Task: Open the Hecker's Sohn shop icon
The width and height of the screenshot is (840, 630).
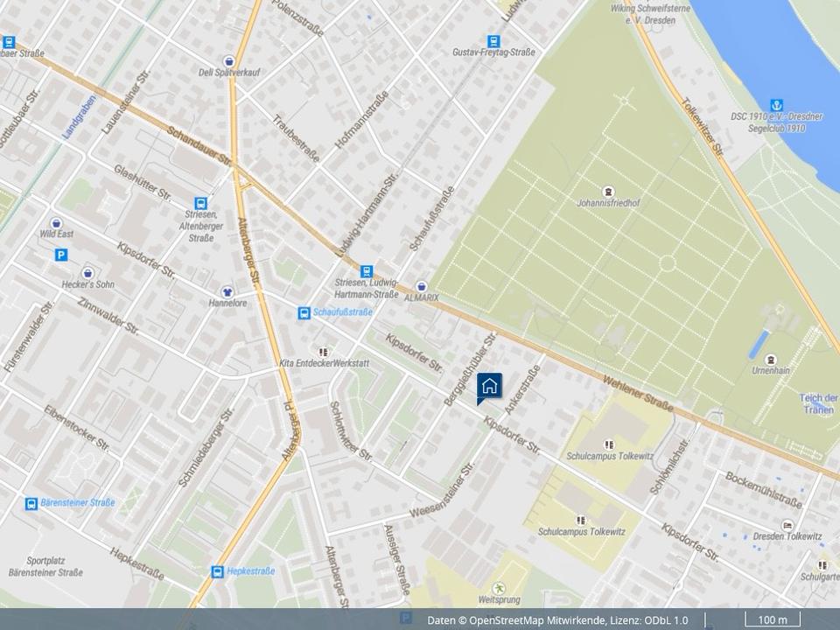Action: (x=87, y=273)
